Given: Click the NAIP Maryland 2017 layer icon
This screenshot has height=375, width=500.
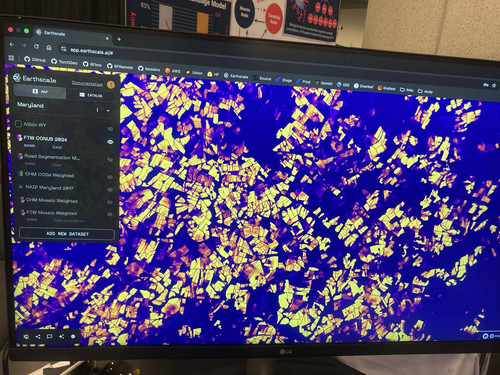Looking at the screenshot, I should (x=21, y=187).
